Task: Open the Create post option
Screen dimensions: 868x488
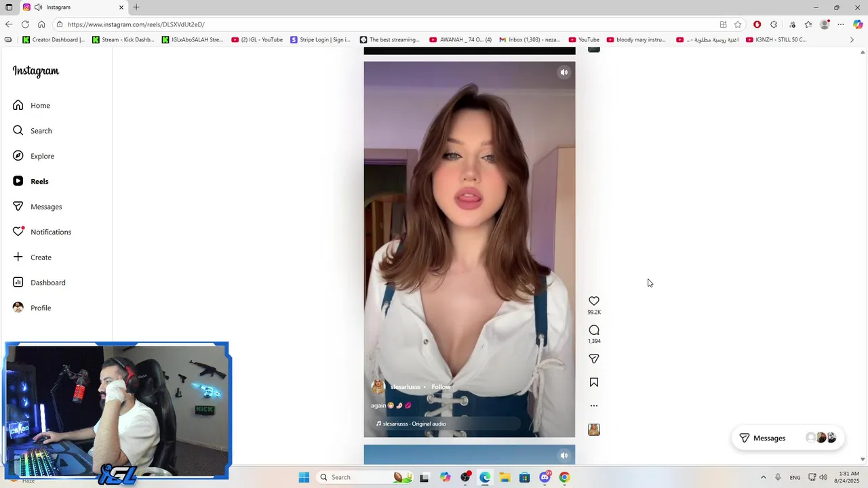Action: pos(32,257)
